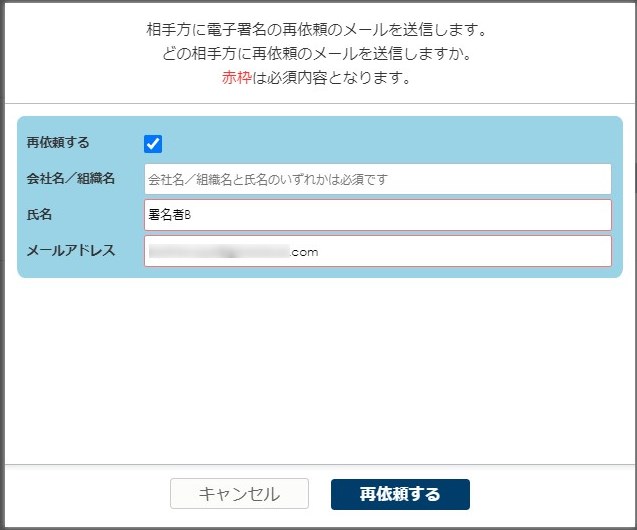Click the line どの相手方に再依頼のメールを送信しますか。
637x530 pixels.
316,54
